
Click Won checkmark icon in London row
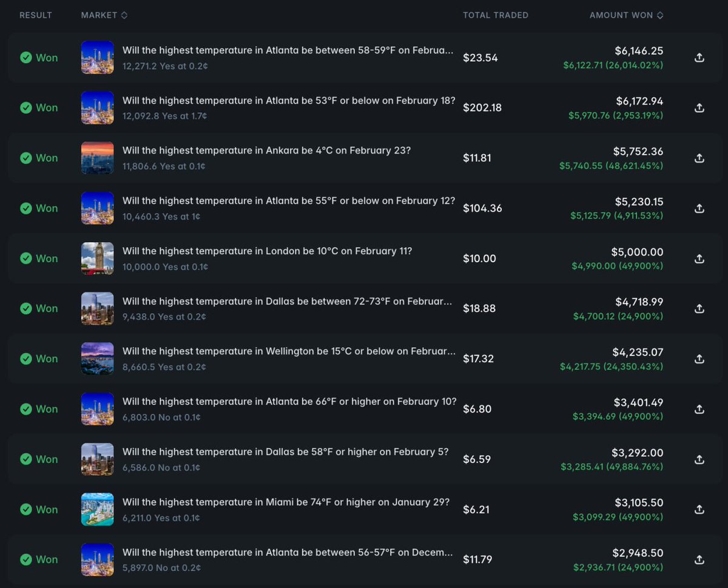(x=25, y=259)
